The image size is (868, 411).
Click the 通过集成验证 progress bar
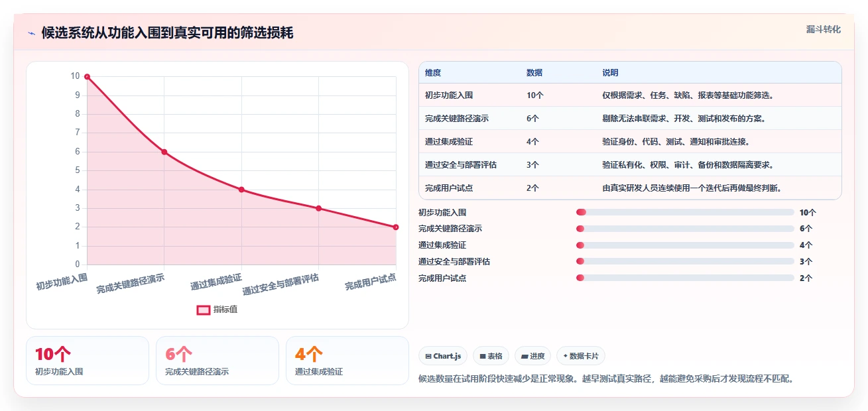[685, 245]
